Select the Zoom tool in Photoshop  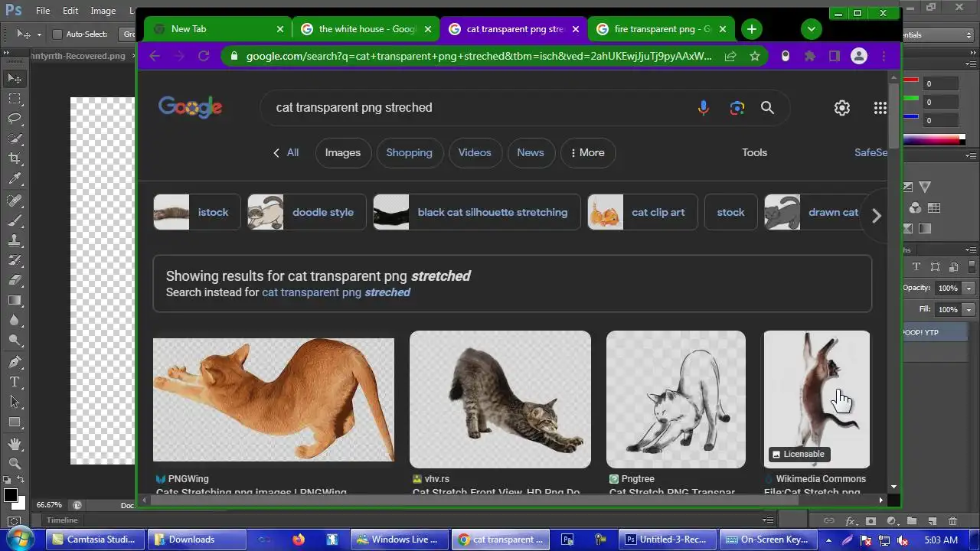click(15, 464)
